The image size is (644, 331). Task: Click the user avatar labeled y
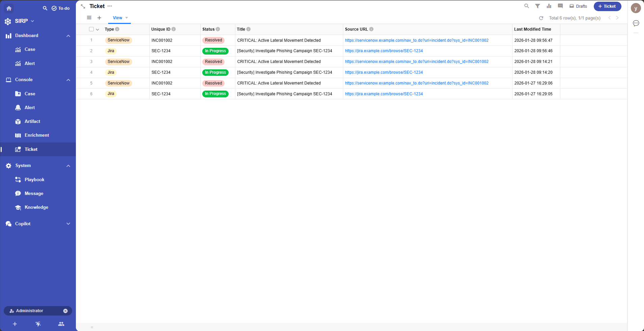[x=636, y=8]
